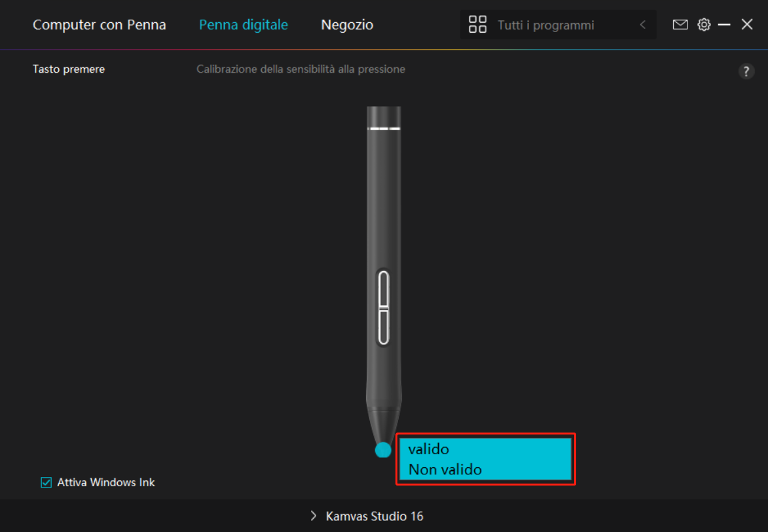Toggle the Attiva Windows Ink checkbox
Image resolution: width=768 pixels, height=532 pixels.
pos(46,483)
